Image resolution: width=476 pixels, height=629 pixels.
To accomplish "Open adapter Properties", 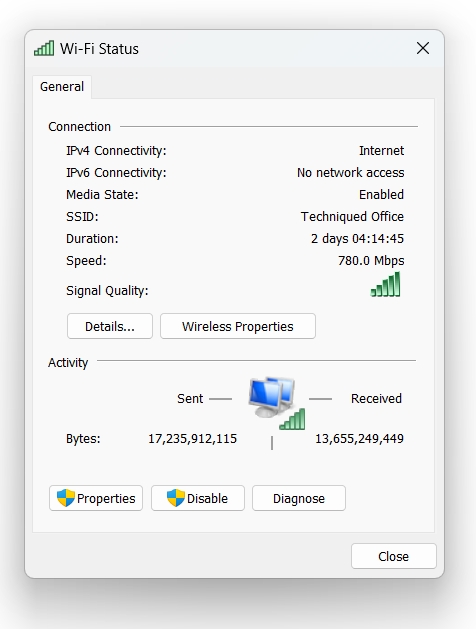I will tap(96, 498).
